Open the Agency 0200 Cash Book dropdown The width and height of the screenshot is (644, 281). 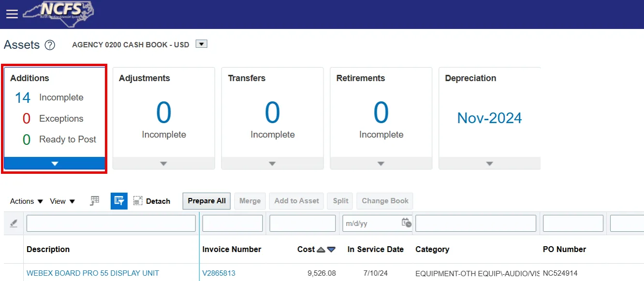tap(202, 44)
